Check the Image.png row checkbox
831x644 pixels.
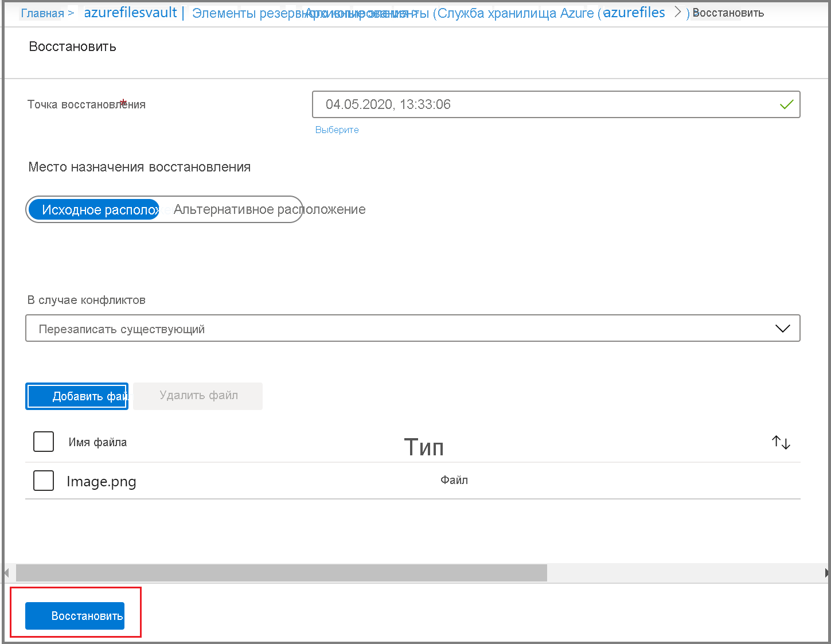44,481
